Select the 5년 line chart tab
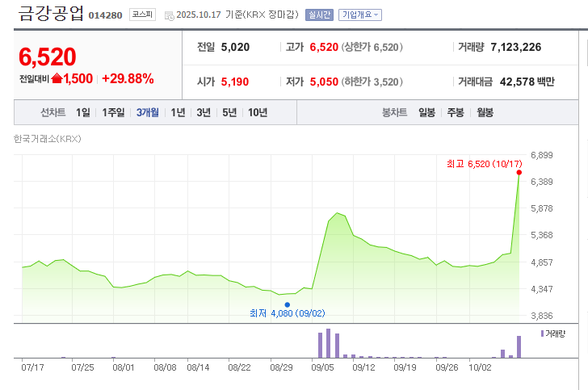Screen dimensions: 588x390 point(229,112)
